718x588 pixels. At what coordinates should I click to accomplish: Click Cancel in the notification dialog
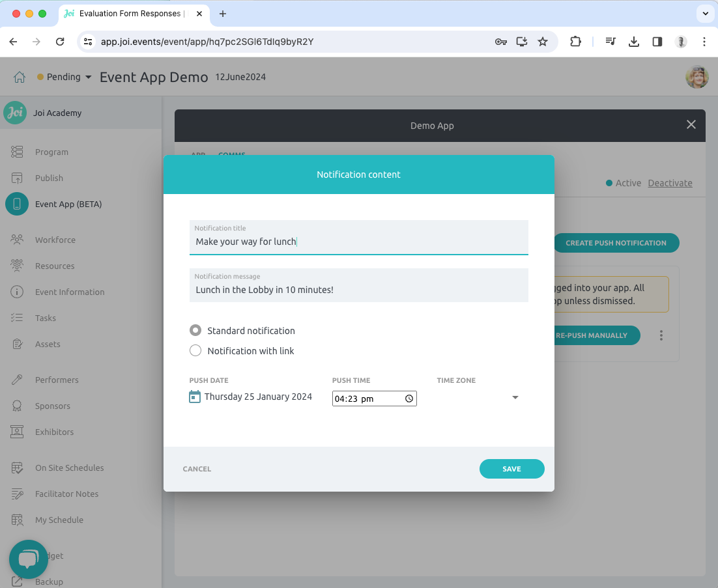pos(197,469)
